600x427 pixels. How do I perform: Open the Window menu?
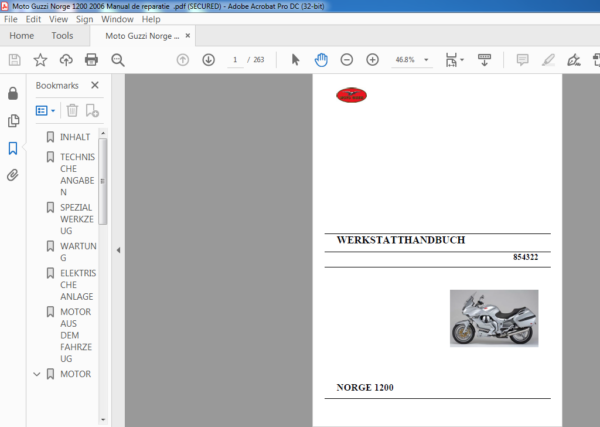point(117,19)
